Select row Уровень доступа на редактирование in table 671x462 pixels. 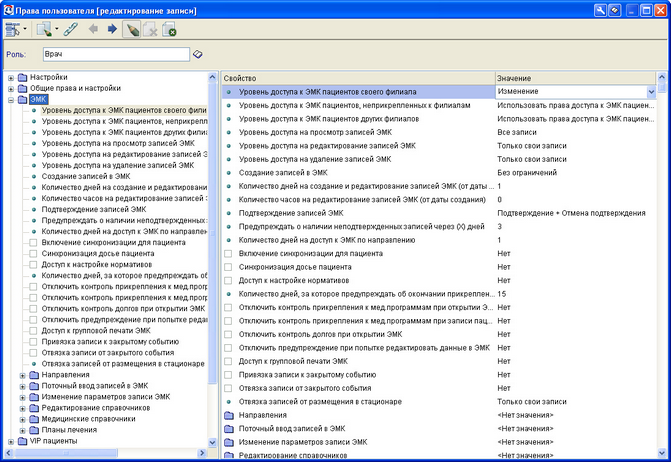click(439, 146)
